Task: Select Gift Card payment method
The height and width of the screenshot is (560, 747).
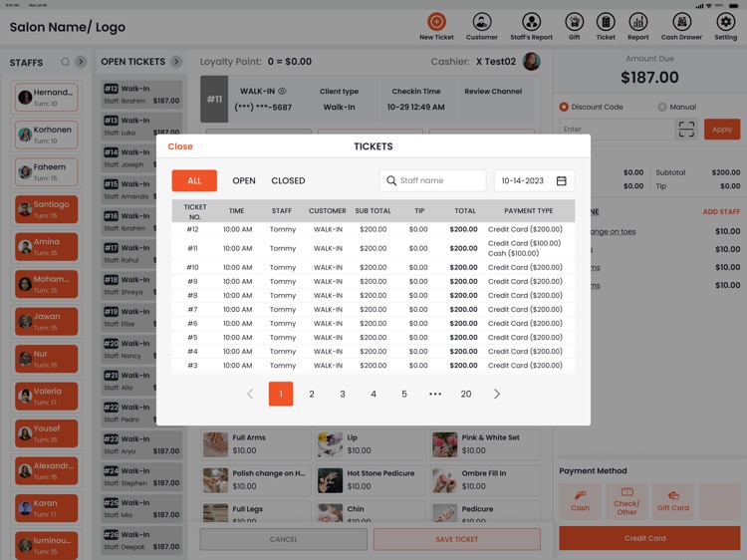Action: [x=673, y=501]
